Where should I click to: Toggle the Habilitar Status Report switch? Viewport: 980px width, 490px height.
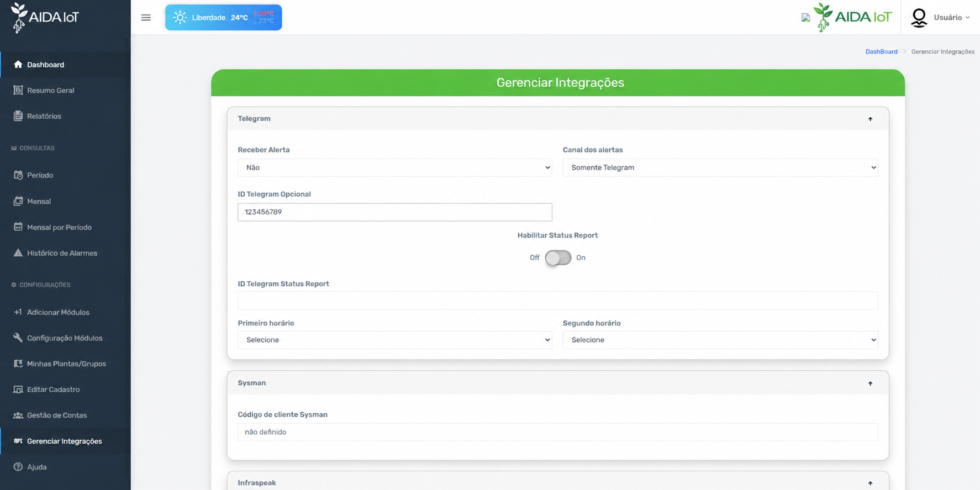click(x=558, y=258)
